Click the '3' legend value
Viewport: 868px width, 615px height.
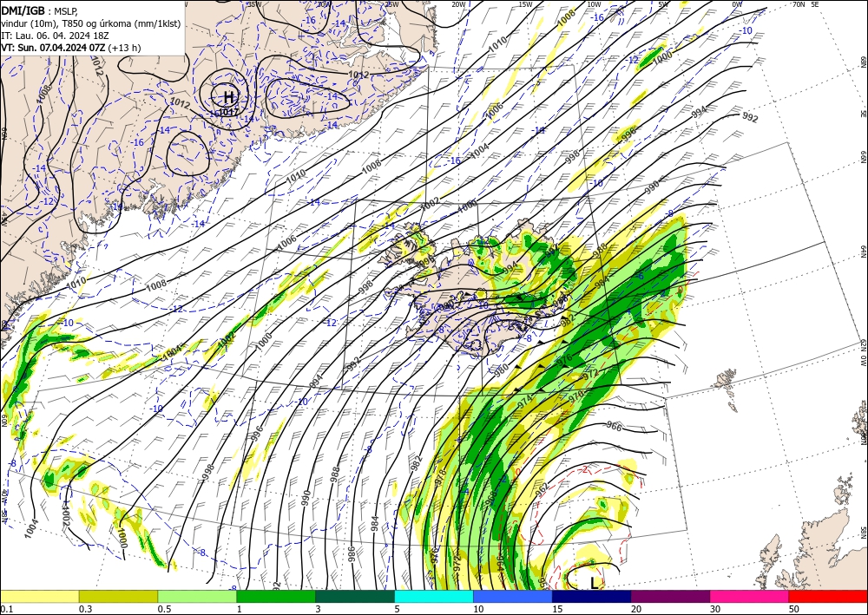pyautogui.click(x=319, y=608)
